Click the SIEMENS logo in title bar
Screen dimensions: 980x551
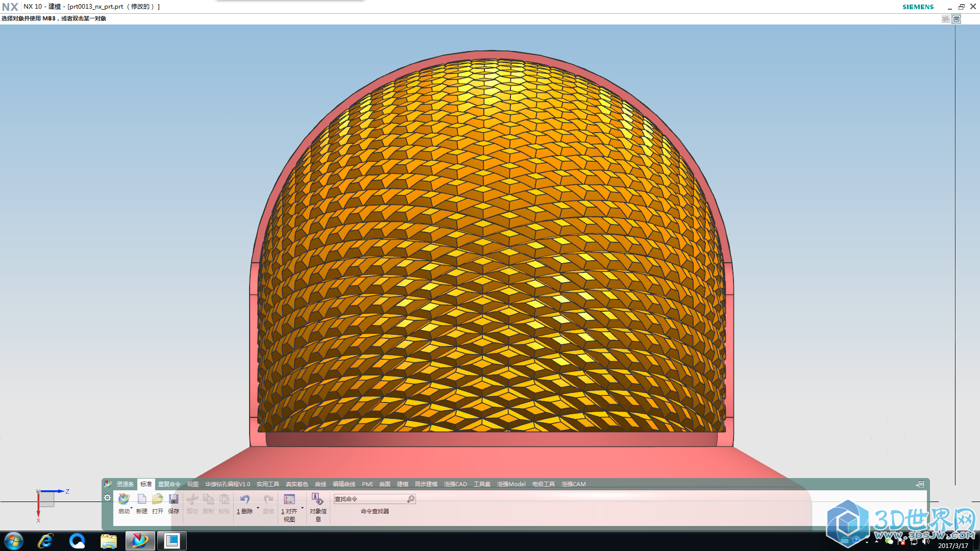[918, 7]
